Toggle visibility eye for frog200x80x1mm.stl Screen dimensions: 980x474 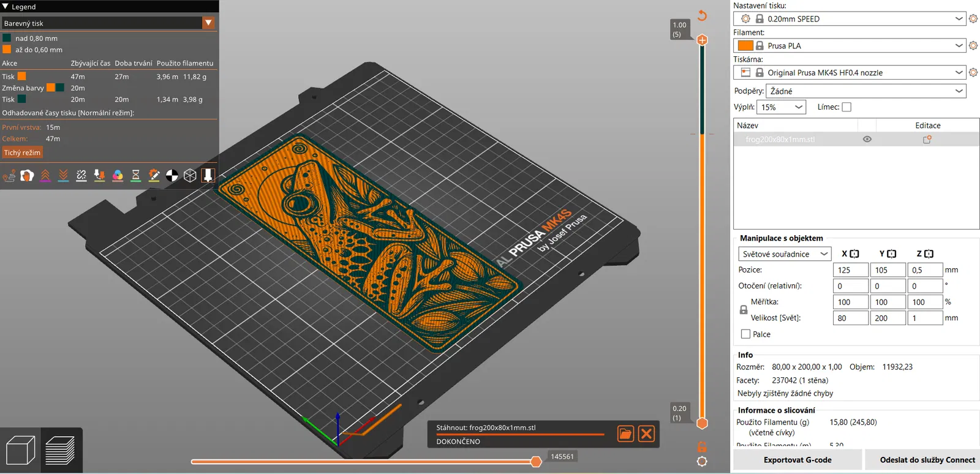[x=867, y=139]
